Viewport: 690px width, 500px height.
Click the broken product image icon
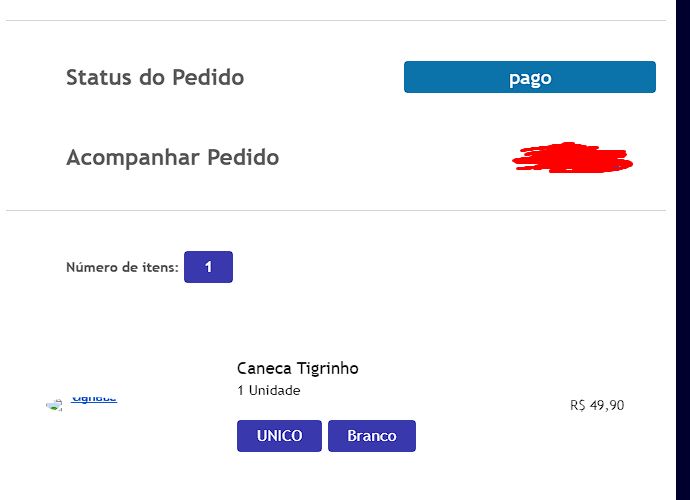pyautogui.click(x=54, y=405)
